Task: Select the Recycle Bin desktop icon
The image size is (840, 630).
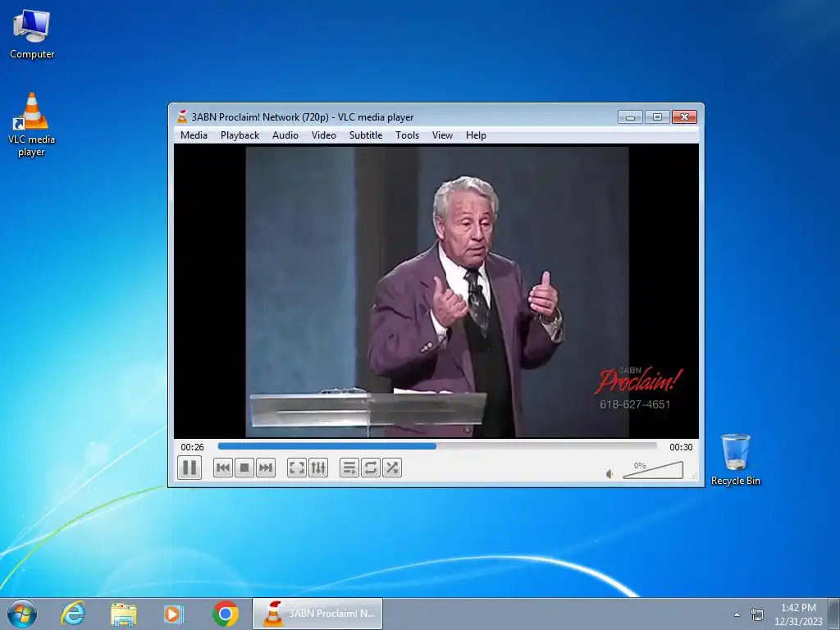Action: (736, 459)
